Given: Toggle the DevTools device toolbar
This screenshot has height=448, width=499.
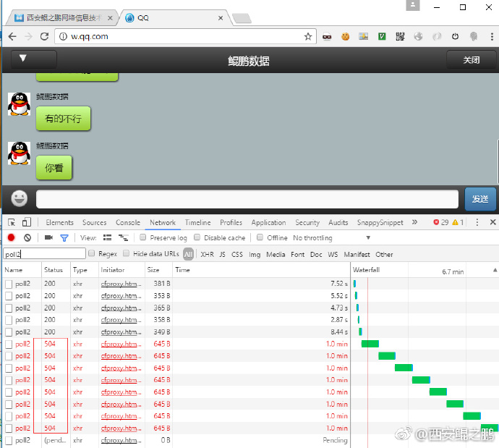Looking at the screenshot, I should 27,222.
